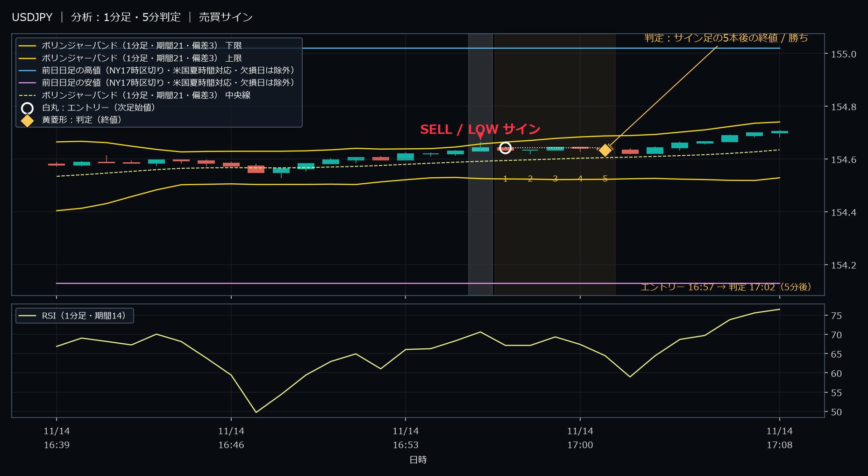Click the 154.8 price axis label
Screen dimensions: 868x476
pos(843,107)
